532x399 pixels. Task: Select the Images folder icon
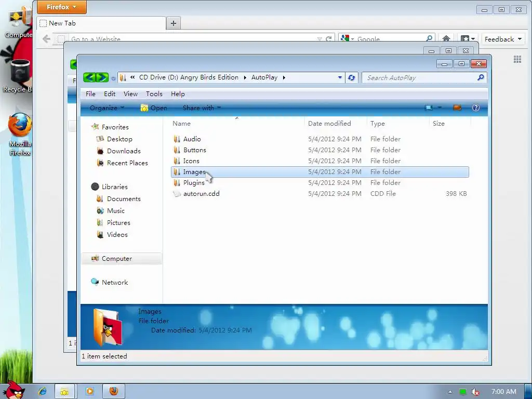click(177, 172)
